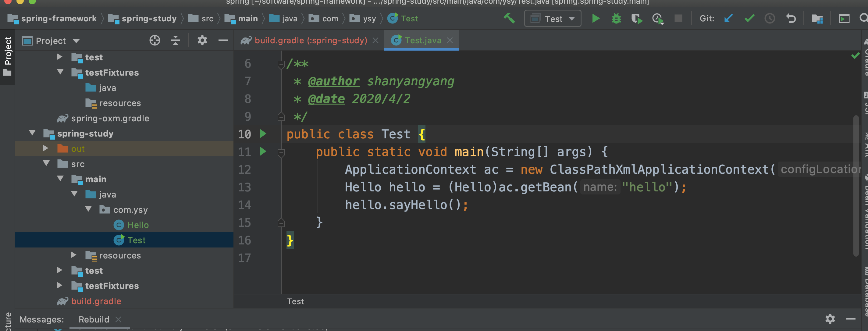
Task: Switch to build.gradle (:spring-study) tab
Action: coord(310,41)
